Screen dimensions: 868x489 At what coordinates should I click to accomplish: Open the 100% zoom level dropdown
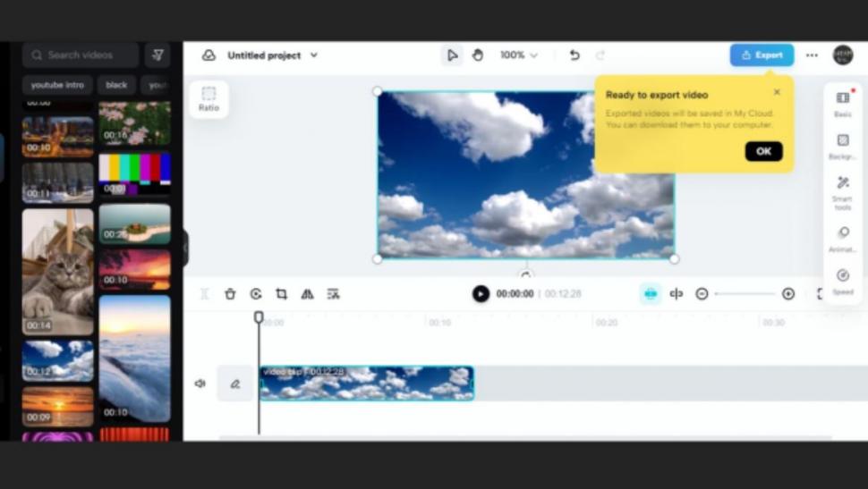[x=519, y=55]
